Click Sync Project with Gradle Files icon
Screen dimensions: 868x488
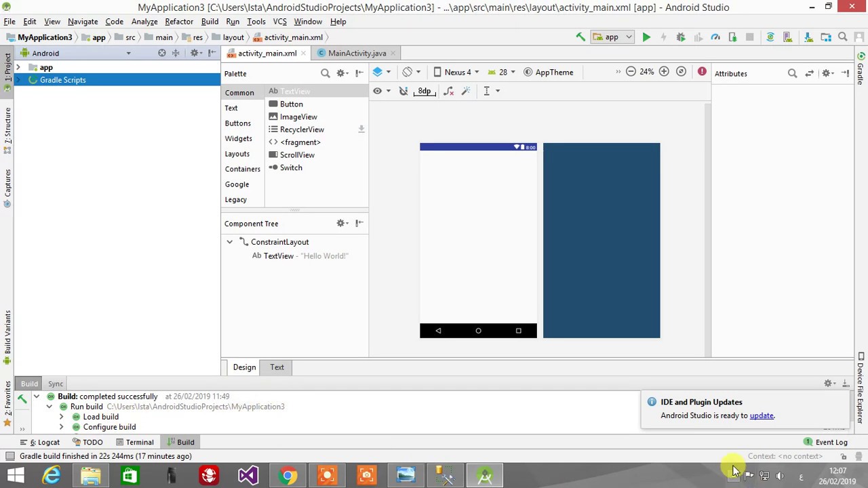point(770,37)
